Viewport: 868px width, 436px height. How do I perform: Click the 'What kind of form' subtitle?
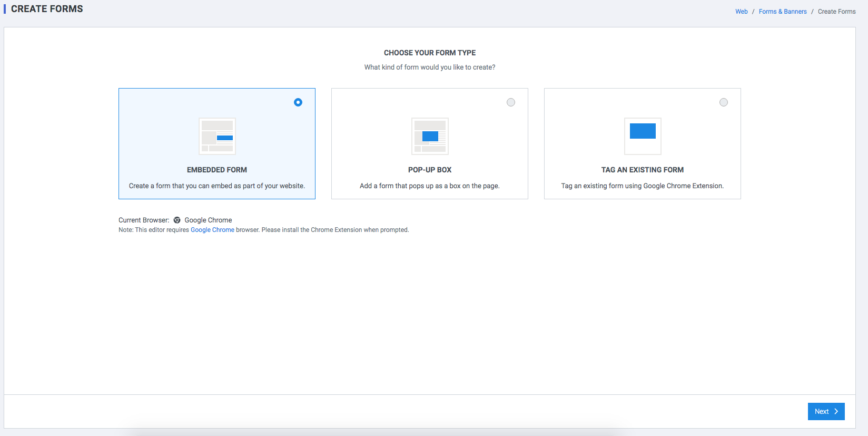[430, 67]
